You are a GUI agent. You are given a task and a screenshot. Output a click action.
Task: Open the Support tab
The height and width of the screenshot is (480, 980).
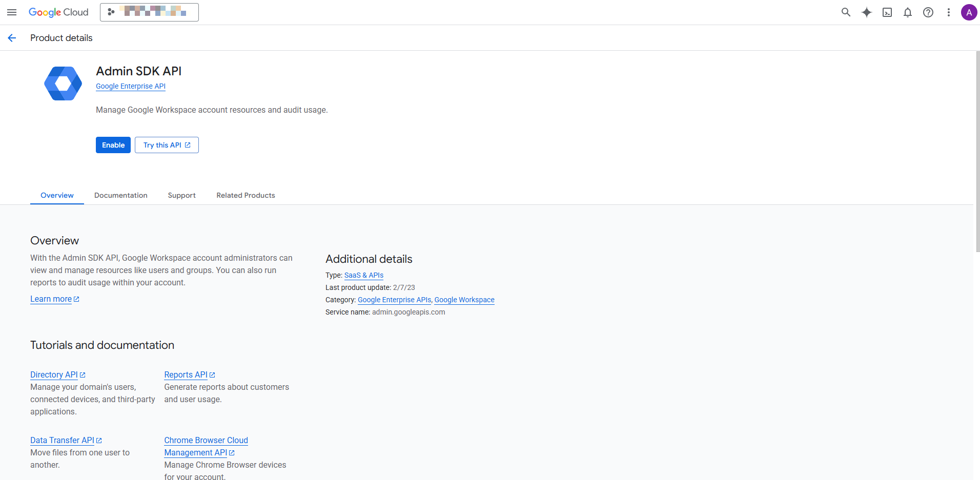pyautogui.click(x=182, y=195)
